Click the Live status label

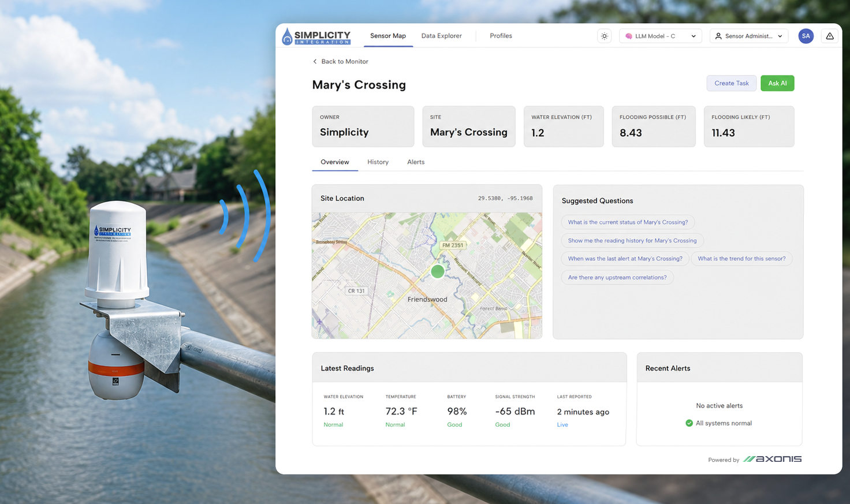pyautogui.click(x=562, y=425)
